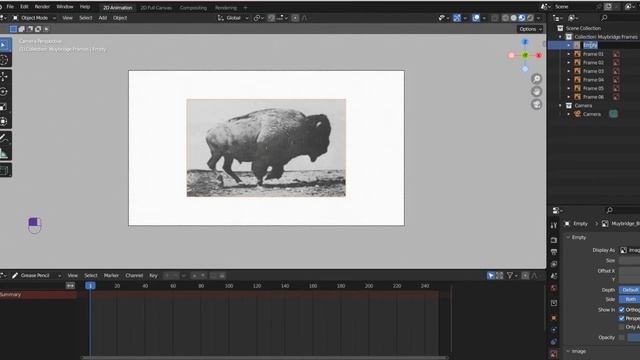Enable the Only Axis Aligned checkbox
The width and height of the screenshot is (640, 360).
point(622,327)
